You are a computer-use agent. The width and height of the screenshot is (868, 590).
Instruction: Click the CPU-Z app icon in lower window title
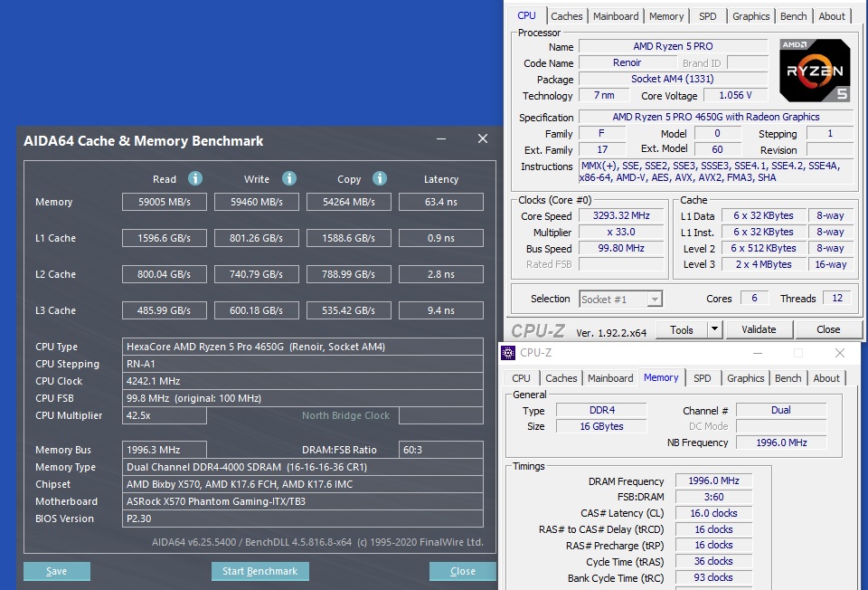507,353
